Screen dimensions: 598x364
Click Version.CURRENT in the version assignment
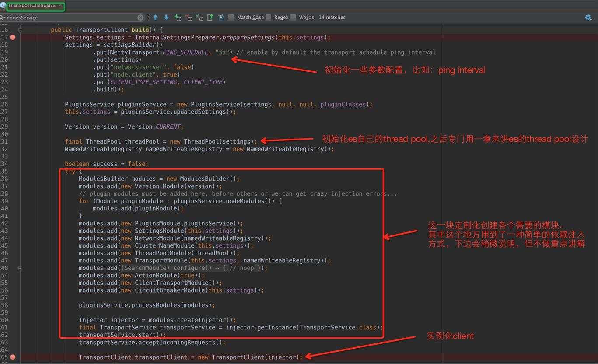154,127
